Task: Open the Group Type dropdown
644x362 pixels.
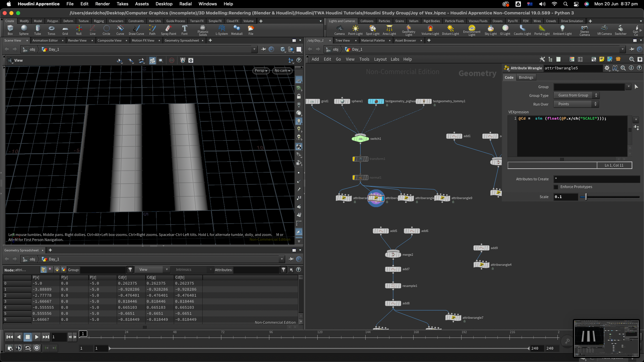Action: 576,96
